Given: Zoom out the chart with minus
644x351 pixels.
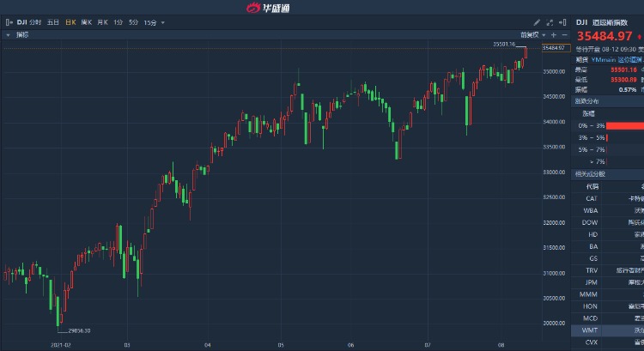Looking at the screenshot, I should coord(562,35).
